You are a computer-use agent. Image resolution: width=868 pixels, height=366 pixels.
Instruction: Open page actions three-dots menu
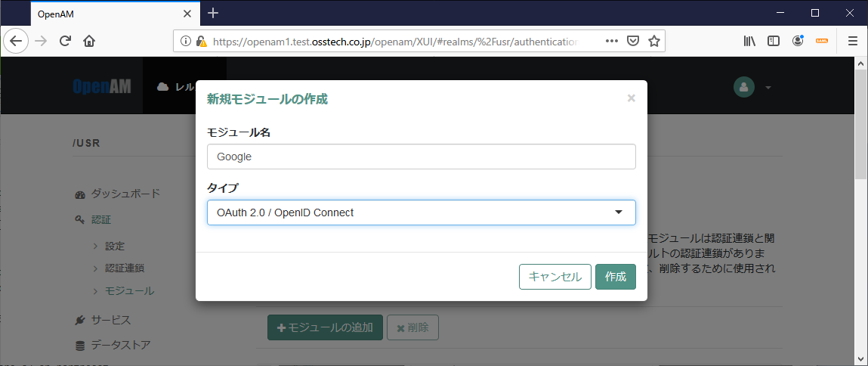tap(611, 41)
